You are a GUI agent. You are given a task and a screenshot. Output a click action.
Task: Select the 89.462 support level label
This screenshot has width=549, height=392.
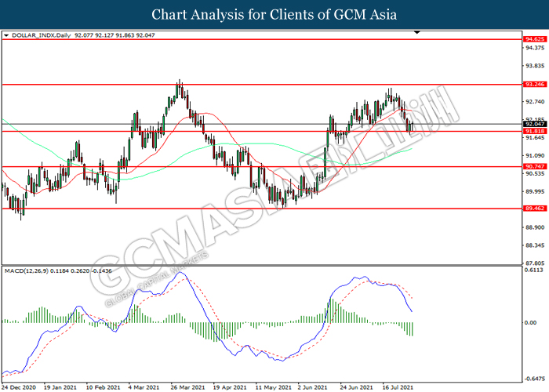(535, 209)
